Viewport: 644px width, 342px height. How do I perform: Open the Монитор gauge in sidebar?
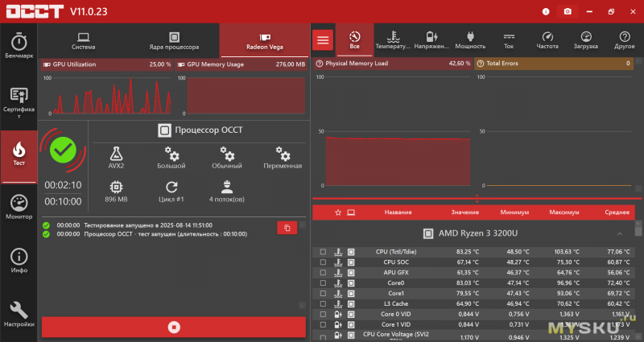tap(19, 208)
